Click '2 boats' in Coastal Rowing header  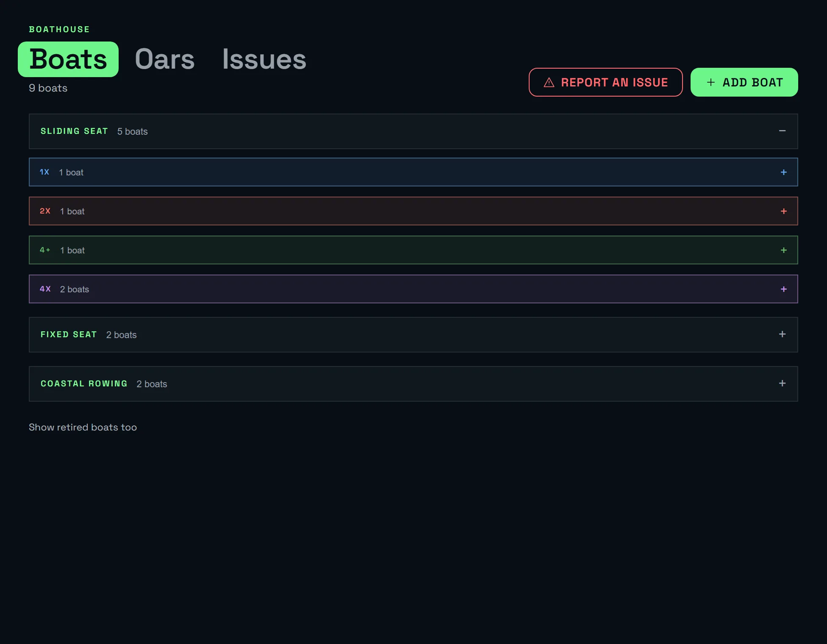[x=152, y=384]
